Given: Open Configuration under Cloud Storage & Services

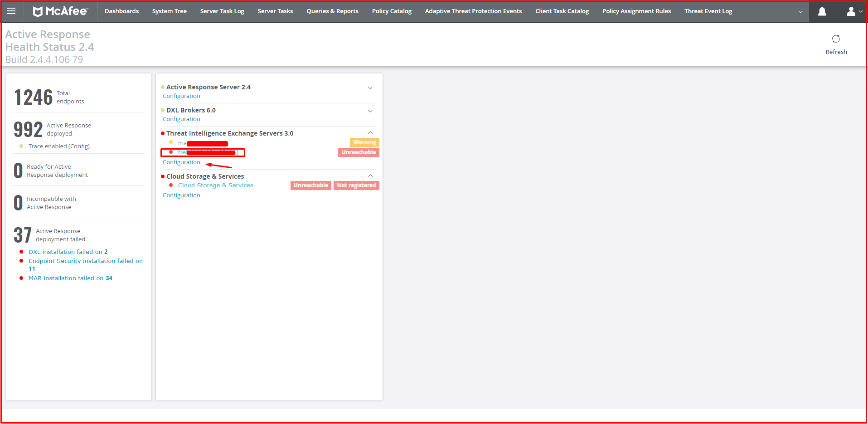Looking at the screenshot, I should (181, 195).
